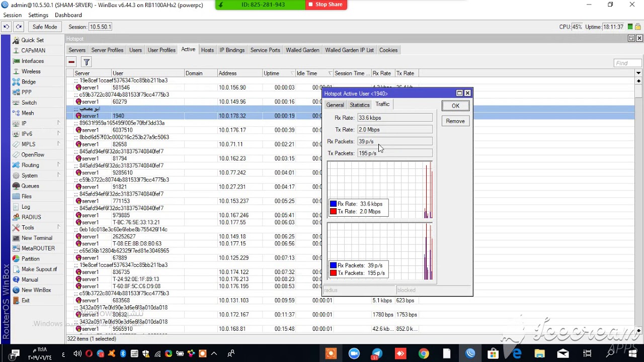Viewport: 644px width, 362px height.
Task: Open Google Chrome from the taskbar
Action: pyautogui.click(x=424, y=353)
